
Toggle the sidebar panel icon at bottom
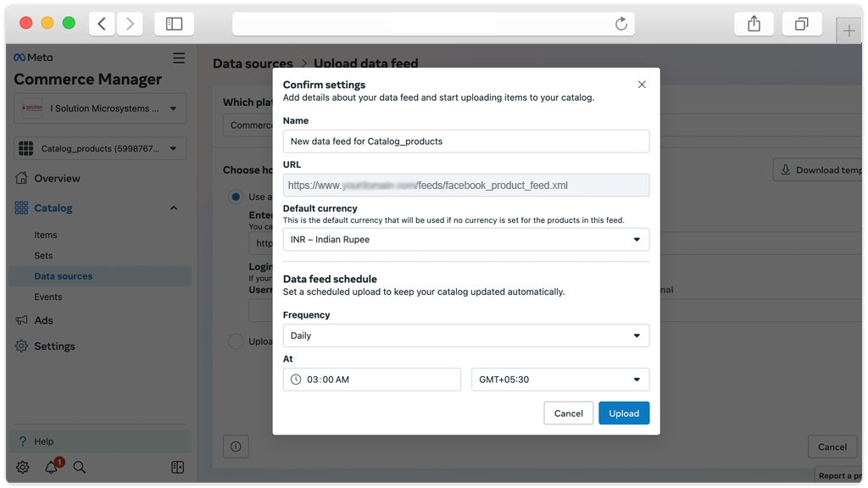point(177,467)
